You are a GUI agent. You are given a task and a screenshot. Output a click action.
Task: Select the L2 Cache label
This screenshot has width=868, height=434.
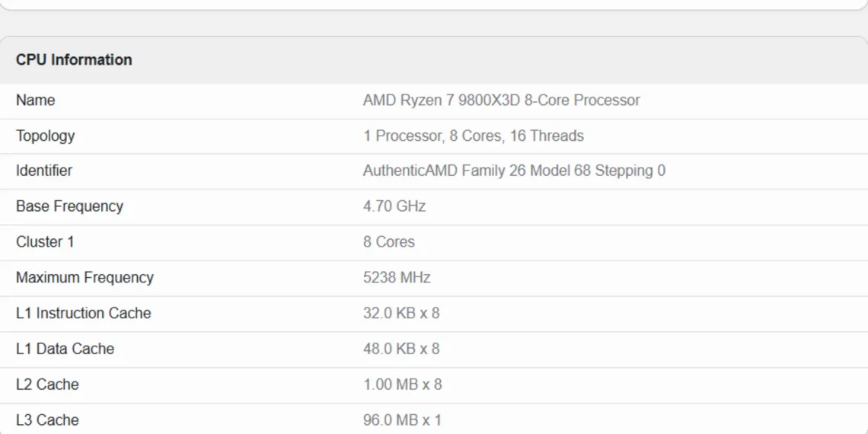pos(48,385)
